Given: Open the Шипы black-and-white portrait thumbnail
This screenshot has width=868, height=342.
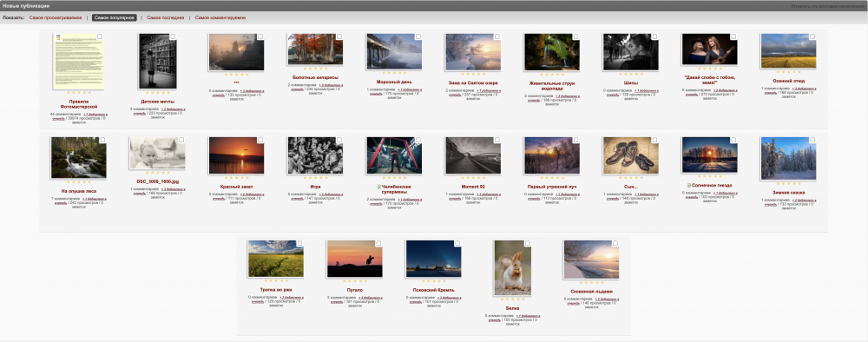Looking at the screenshot, I should pyautogui.click(x=630, y=51).
